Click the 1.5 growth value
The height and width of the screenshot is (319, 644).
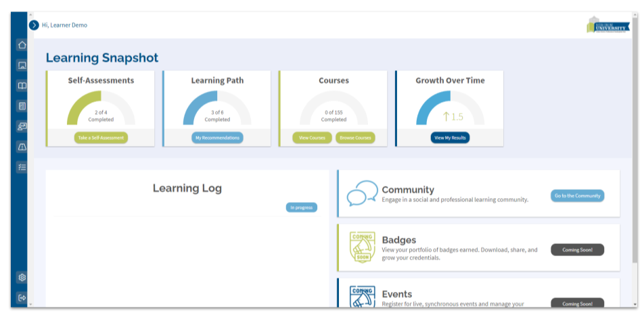[x=453, y=117]
